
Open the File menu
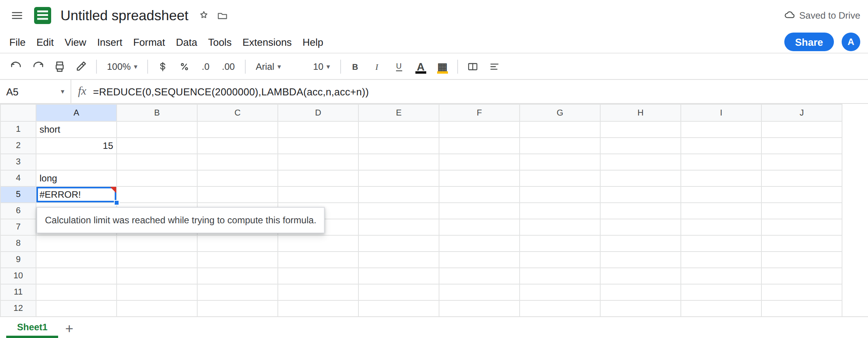tap(17, 42)
